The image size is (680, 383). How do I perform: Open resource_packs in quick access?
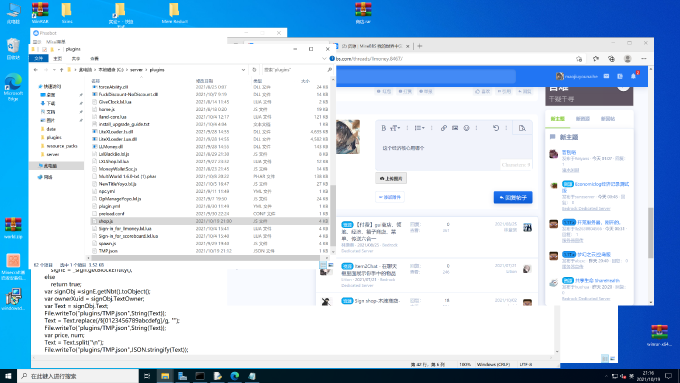(62, 146)
